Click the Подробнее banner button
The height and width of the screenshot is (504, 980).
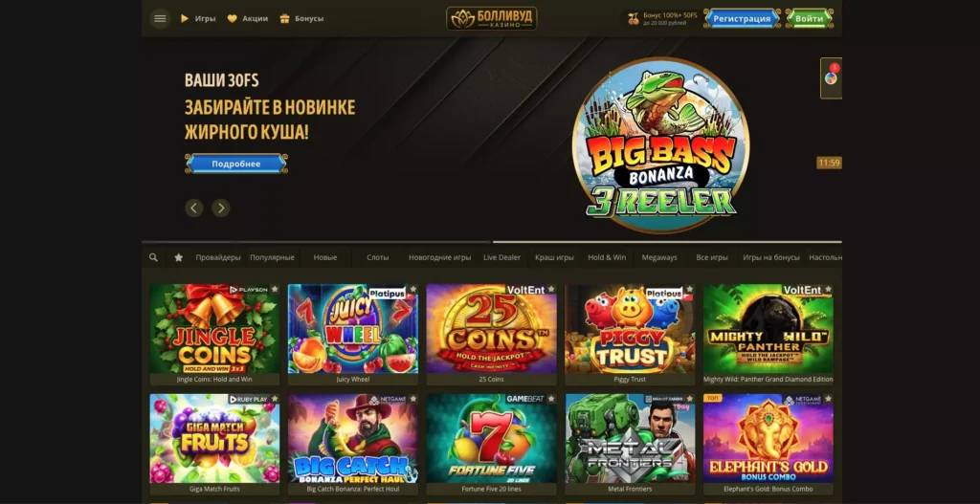click(236, 164)
